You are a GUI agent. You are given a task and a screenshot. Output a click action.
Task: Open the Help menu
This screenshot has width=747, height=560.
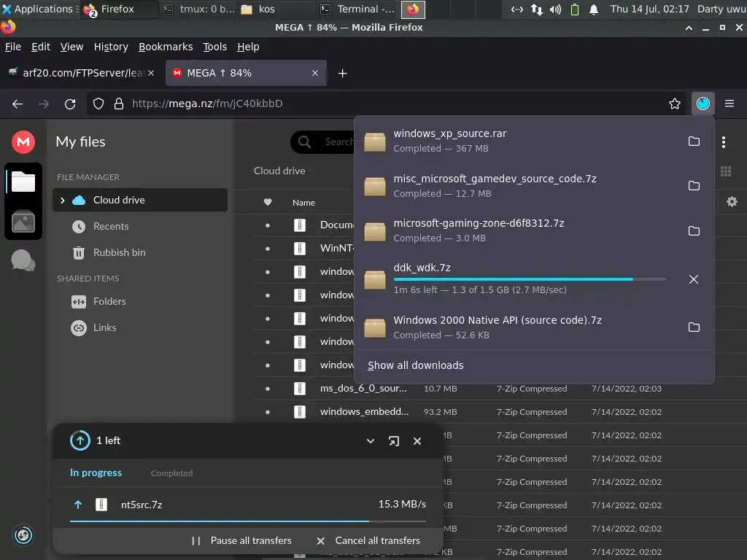248,47
